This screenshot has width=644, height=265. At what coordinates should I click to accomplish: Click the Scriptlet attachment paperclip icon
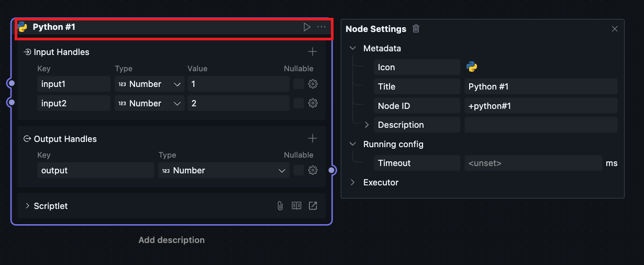(x=280, y=206)
